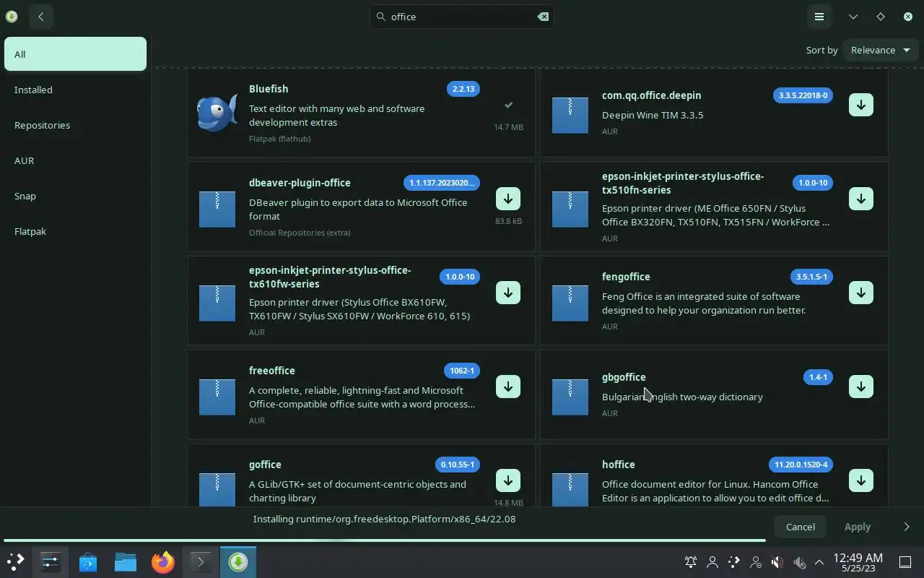The height and width of the screenshot is (578, 924).
Task: Open Konsole terminal from the taskbar
Action: pyautogui.click(x=201, y=561)
